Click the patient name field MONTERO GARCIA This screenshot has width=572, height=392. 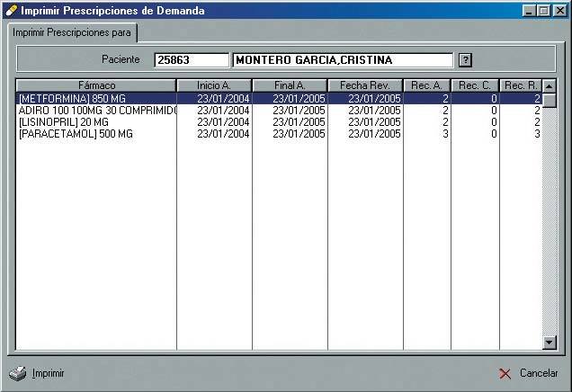click(x=342, y=60)
